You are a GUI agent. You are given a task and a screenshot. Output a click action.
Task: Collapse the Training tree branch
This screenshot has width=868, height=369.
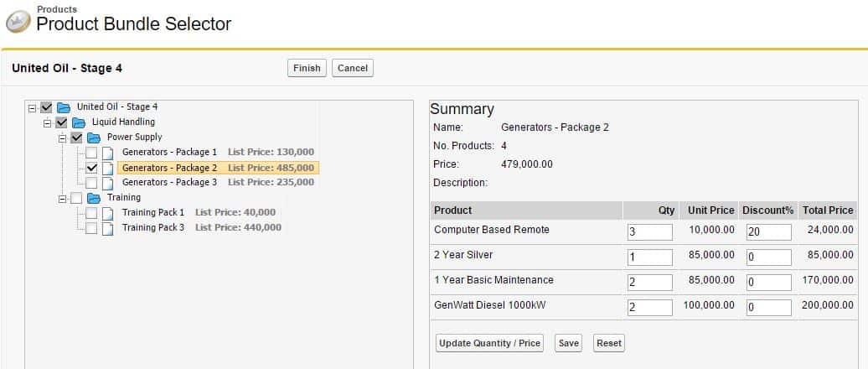click(62, 198)
